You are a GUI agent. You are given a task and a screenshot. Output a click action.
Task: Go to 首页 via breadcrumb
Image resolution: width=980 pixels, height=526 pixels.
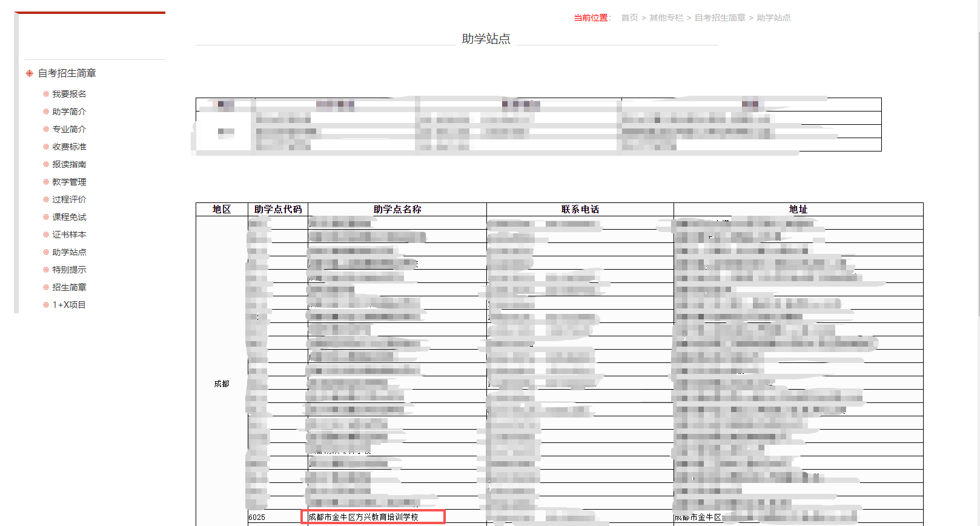click(629, 18)
